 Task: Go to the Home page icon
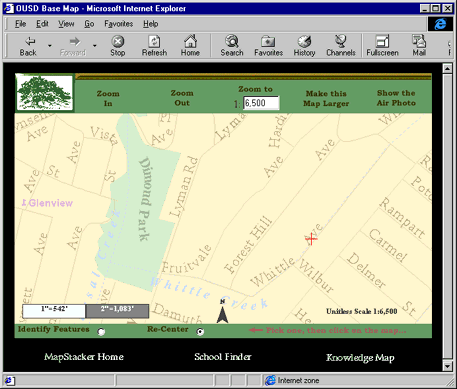pyautogui.click(x=190, y=41)
